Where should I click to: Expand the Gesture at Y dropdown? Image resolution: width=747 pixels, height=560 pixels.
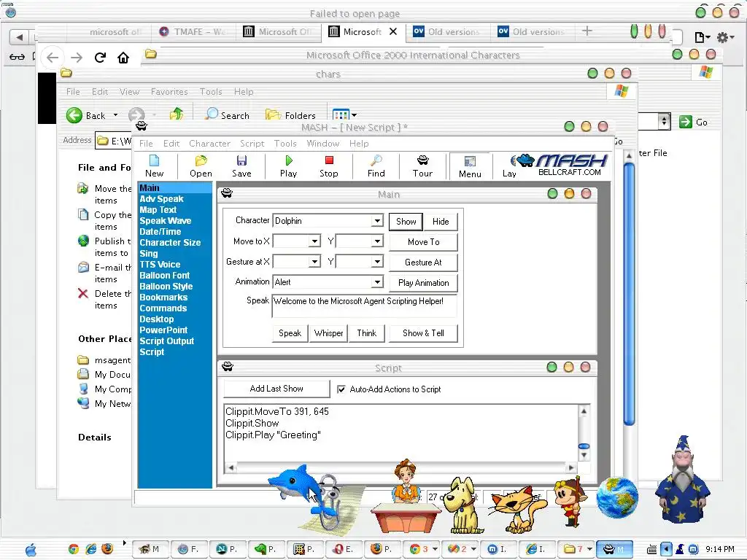coord(377,262)
